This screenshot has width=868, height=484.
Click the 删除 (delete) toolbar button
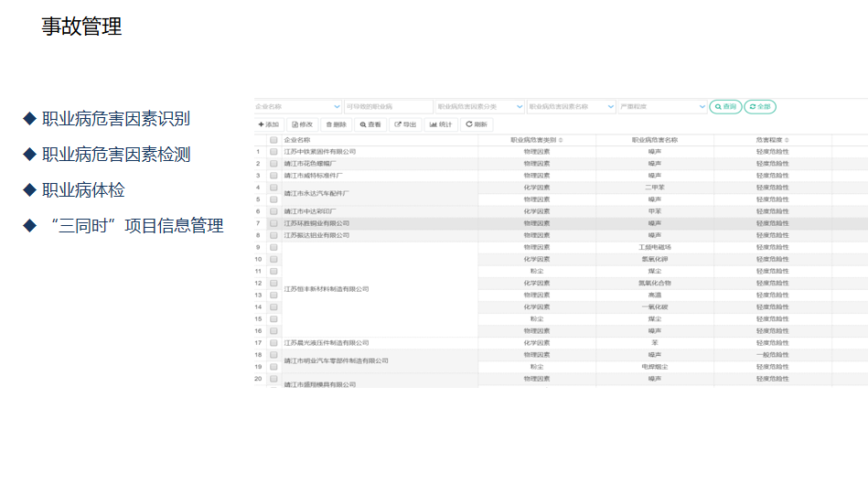pyautogui.click(x=337, y=124)
